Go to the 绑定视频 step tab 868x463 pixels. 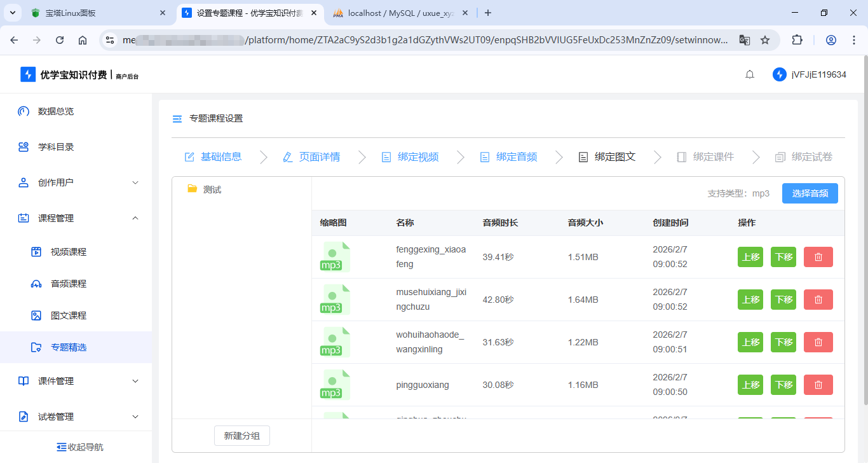pos(410,157)
